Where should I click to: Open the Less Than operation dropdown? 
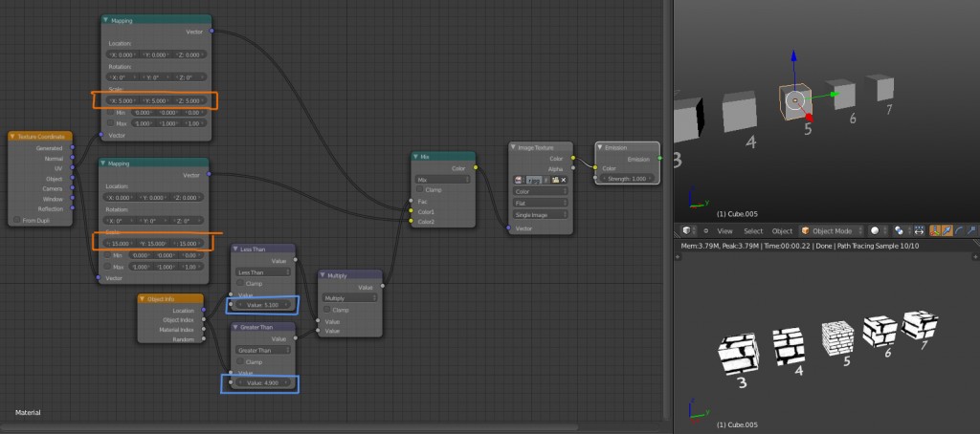(x=263, y=271)
